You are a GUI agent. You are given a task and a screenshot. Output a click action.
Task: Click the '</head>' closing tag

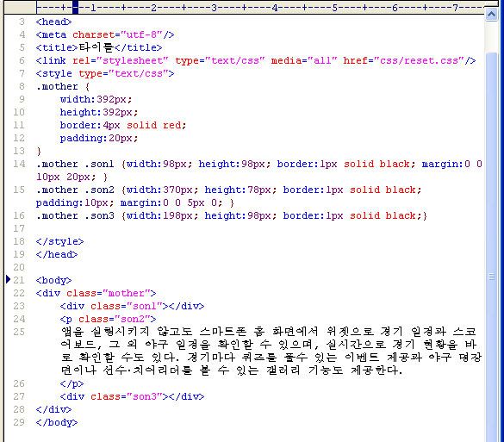(57, 254)
